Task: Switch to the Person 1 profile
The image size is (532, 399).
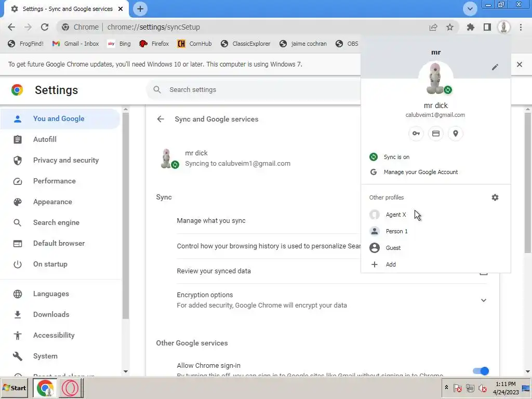Action: [436, 231]
